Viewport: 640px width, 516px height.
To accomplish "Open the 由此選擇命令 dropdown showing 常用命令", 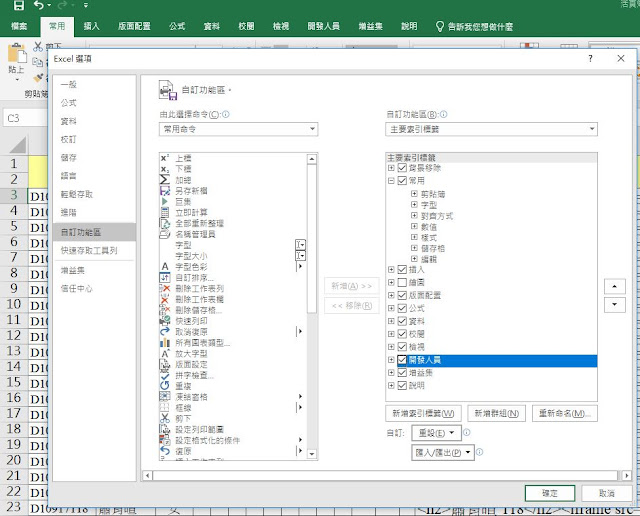I will 238,129.
